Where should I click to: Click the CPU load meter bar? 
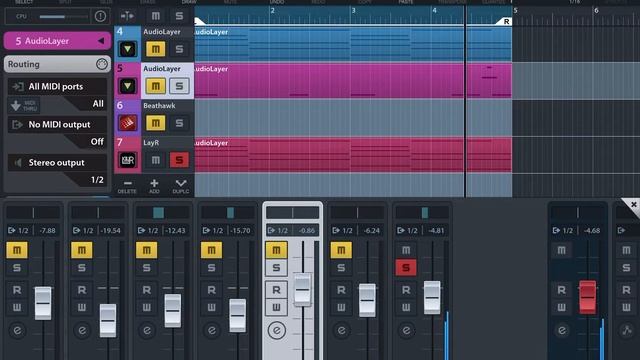(64, 16)
